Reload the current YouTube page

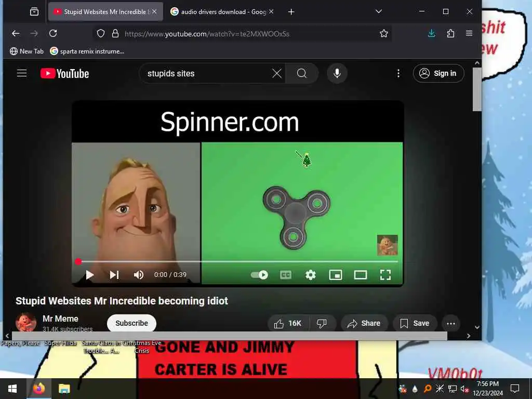click(53, 33)
